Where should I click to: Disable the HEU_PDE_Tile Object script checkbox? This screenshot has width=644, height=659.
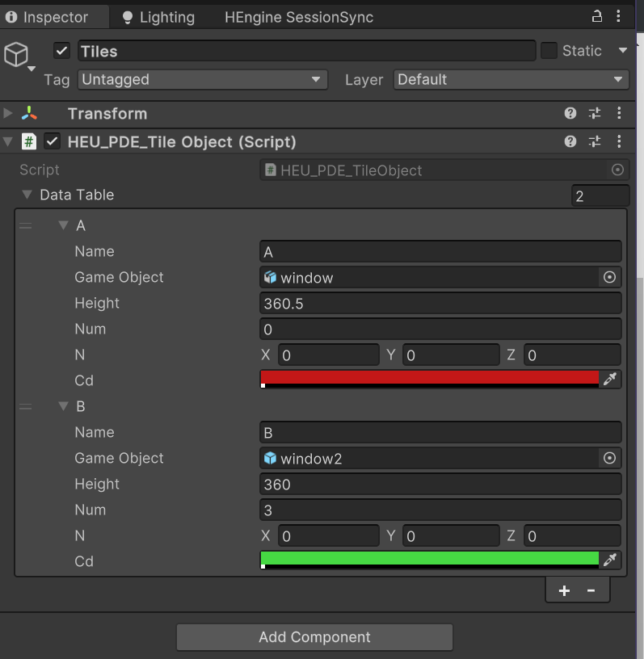pyautogui.click(x=53, y=141)
